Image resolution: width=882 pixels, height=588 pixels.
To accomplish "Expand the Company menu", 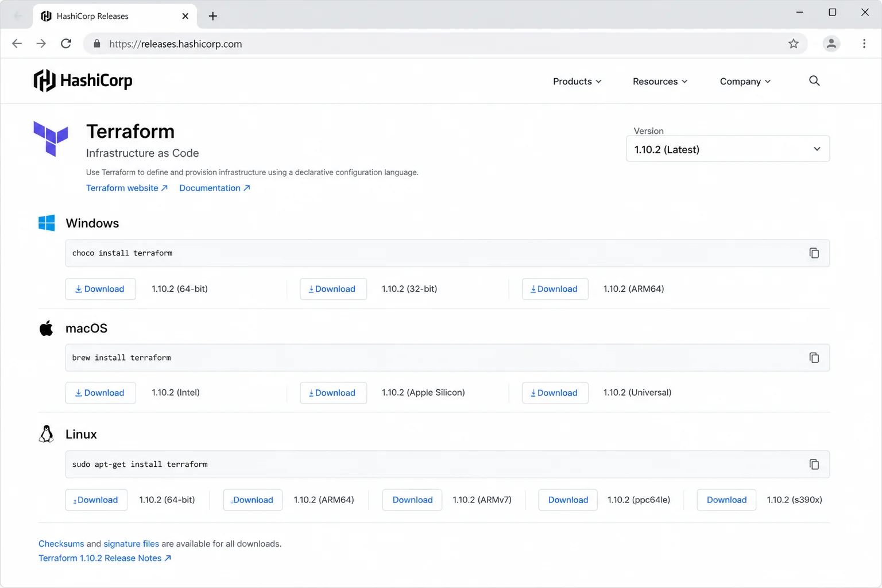I will (745, 82).
